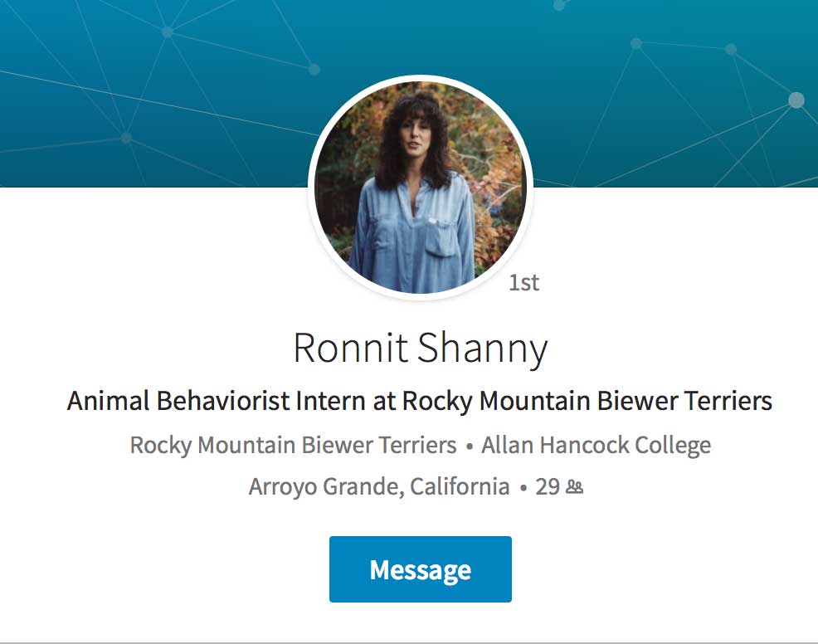Click the 1st degree connection badge
This screenshot has width=818, height=644.
pos(523,282)
